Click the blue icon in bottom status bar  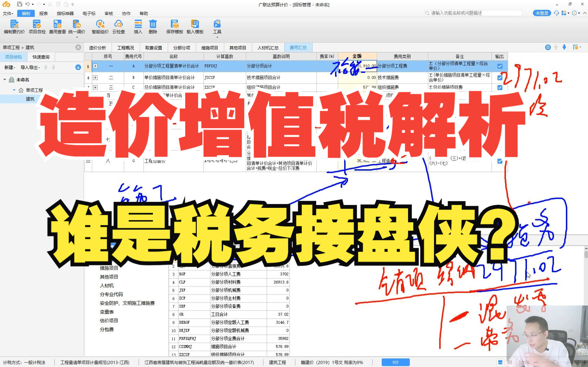(500, 362)
